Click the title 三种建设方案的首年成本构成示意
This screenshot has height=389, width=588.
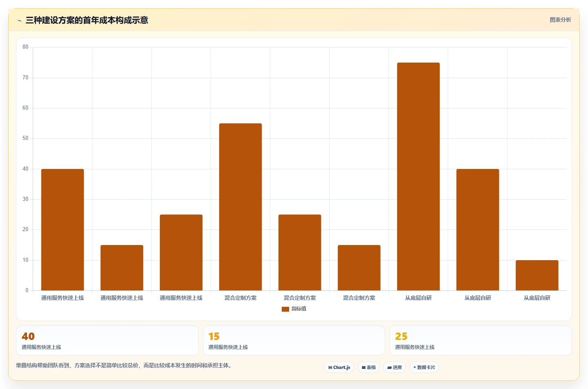coord(87,20)
